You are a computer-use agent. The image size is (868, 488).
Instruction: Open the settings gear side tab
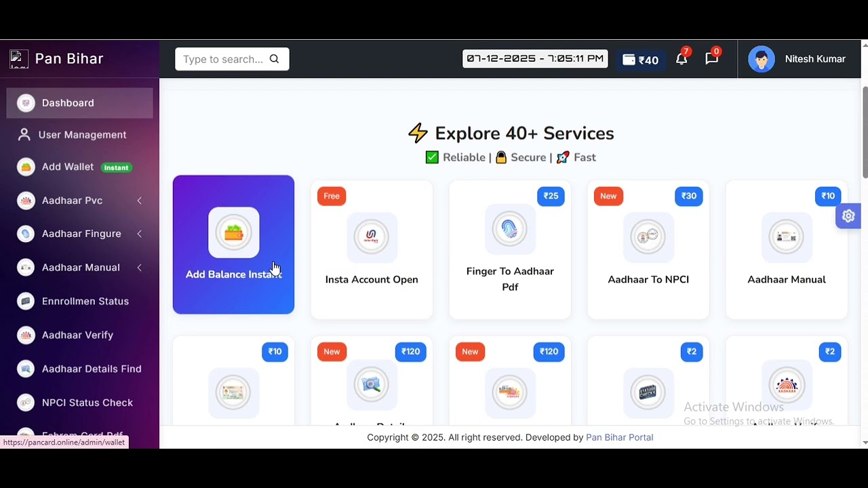848,216
